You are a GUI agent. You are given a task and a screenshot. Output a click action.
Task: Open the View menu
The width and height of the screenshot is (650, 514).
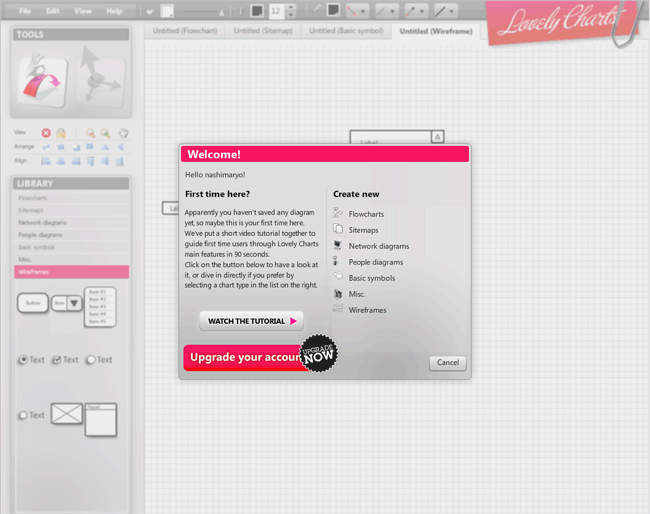click(82, 11)
